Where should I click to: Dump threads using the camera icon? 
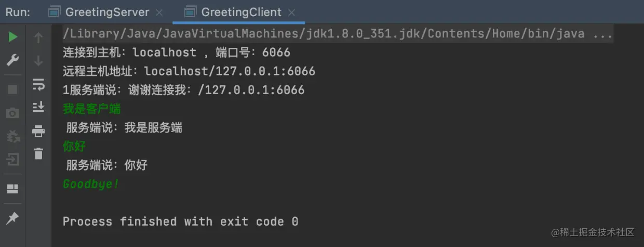coord(12,113)
